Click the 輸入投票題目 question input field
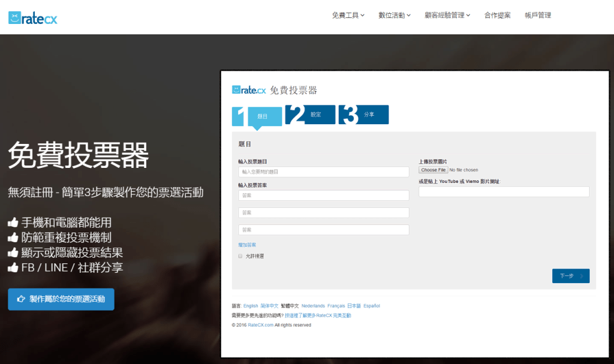The width and height of the screenshot is (614, 364). tap(323, 172)
